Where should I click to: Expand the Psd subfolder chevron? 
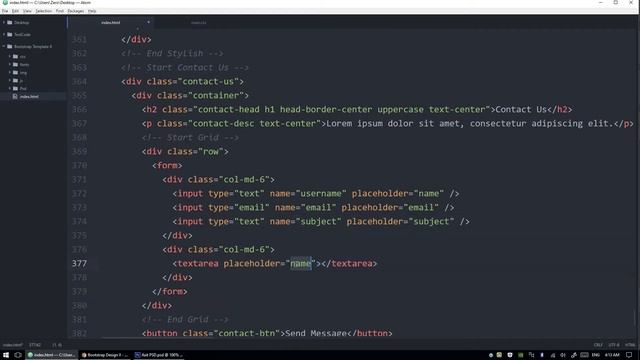[10, 88]
